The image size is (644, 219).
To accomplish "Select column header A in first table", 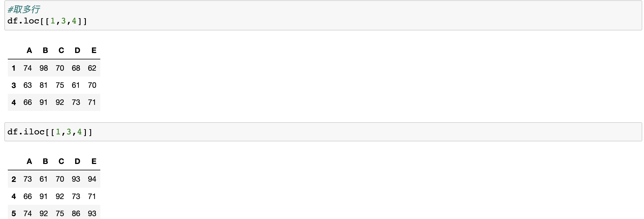I will (x=29, y=50).
